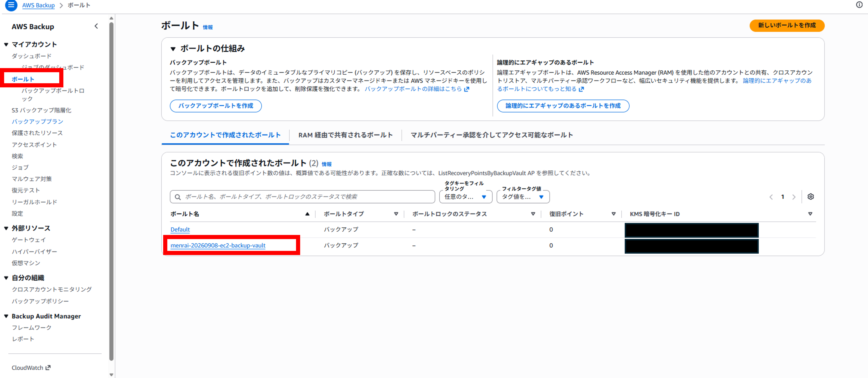The height and width of the screenshot is (378, 868).
Task: Click 新しいボールトを作成 button
Action: [787, 26]
